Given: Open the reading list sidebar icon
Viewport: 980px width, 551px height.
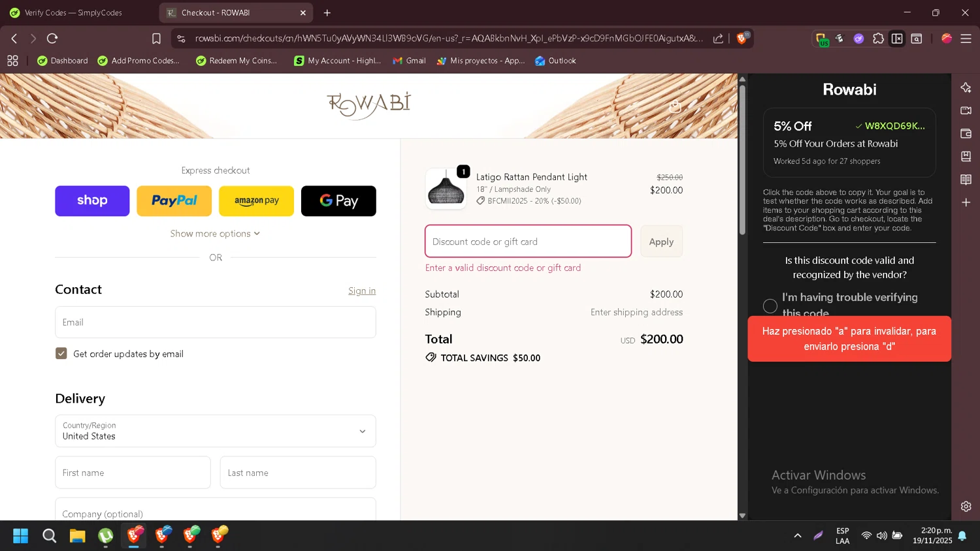Looking at the screenshot, I should (x=966, y=180).
